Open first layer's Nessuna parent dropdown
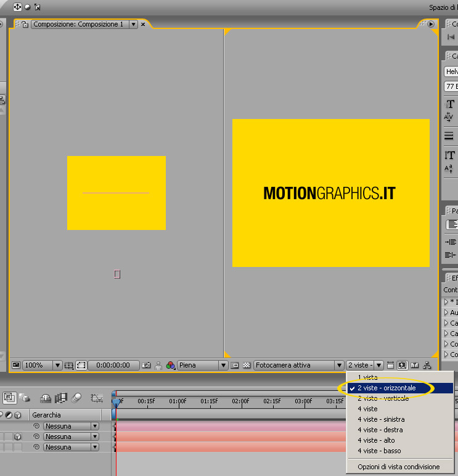This screenshot has height=476, width=458. [x=71, y=426]
